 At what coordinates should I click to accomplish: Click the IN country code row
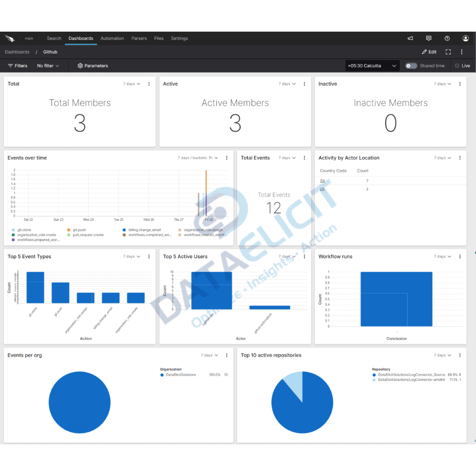click(322, 181)
